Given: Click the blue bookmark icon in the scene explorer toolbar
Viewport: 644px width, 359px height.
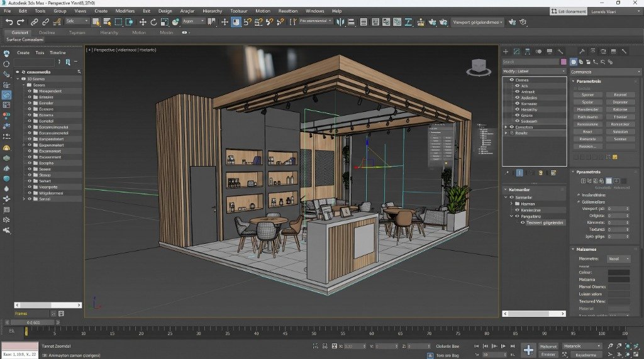Looking at the screenshot, I should pyautogui.click(x=68, y=62).
